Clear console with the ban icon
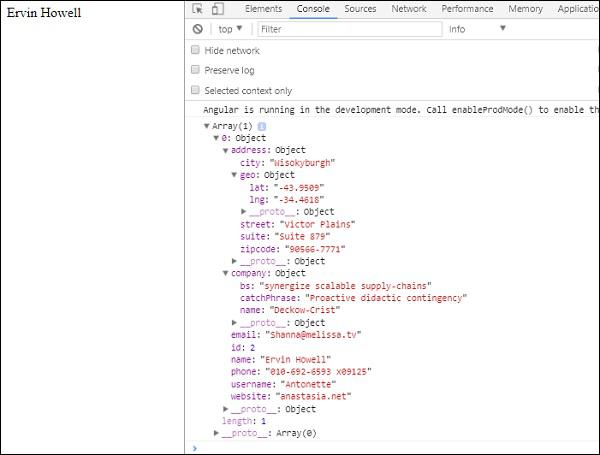 point(197,29)
